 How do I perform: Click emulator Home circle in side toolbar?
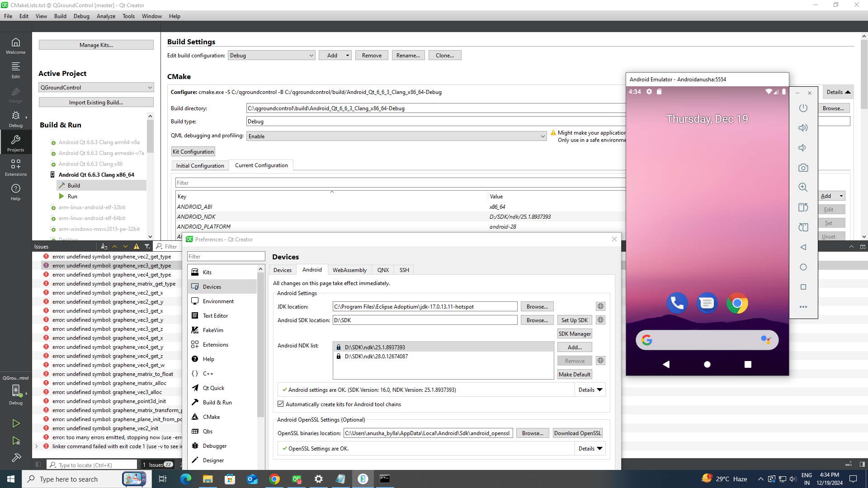tap(803, 267)
